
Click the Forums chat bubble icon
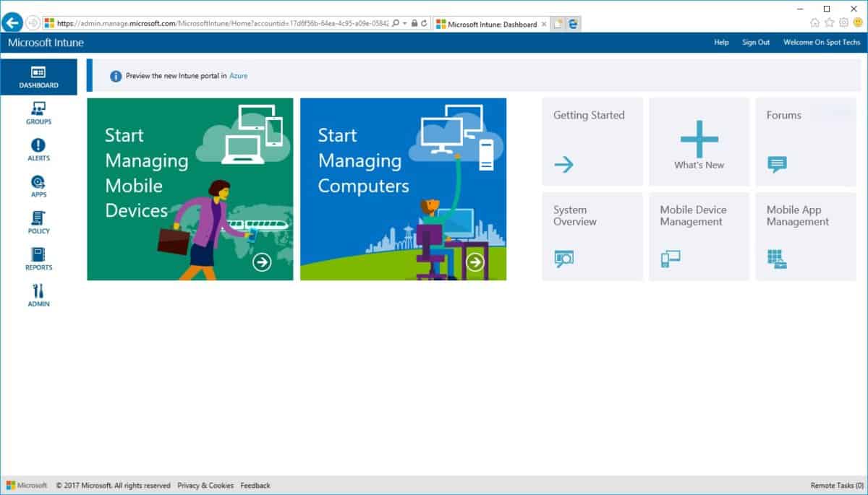(x=777, y=165)
